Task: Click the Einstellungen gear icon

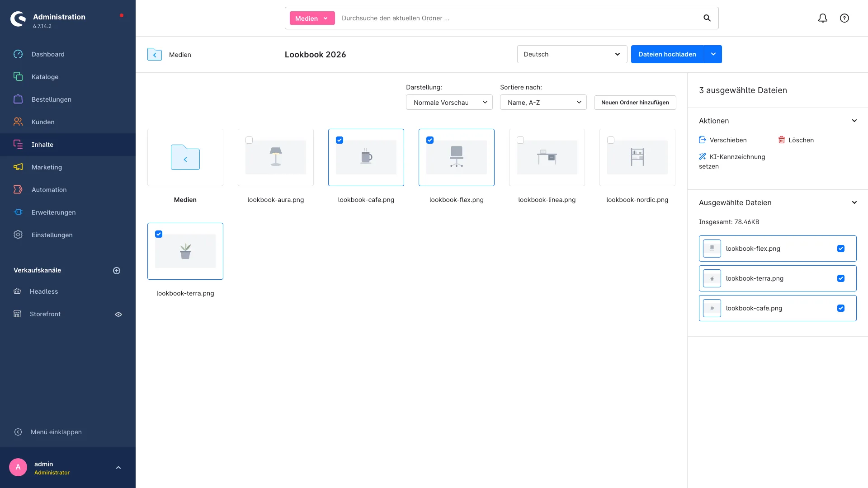Action: [18, 235]
